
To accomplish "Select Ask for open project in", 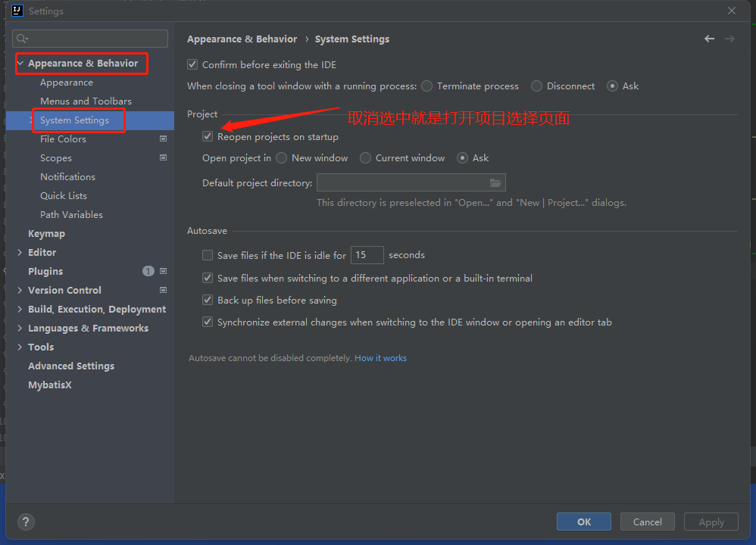I will tap(462, 158).
